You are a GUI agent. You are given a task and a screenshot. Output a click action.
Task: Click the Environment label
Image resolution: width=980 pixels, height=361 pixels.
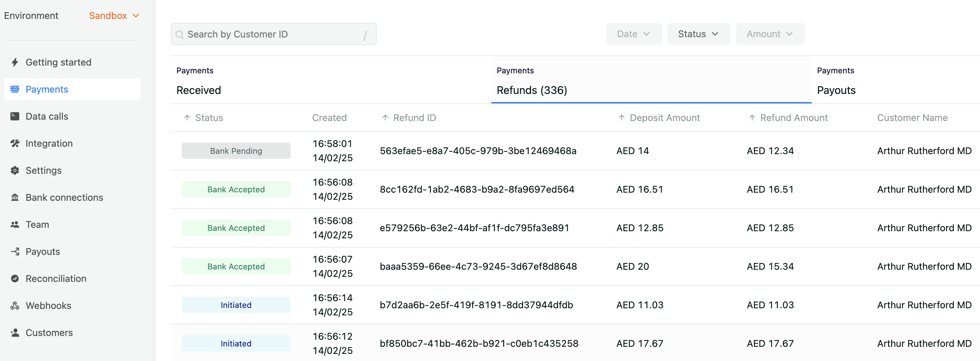[x=31, y=16]
